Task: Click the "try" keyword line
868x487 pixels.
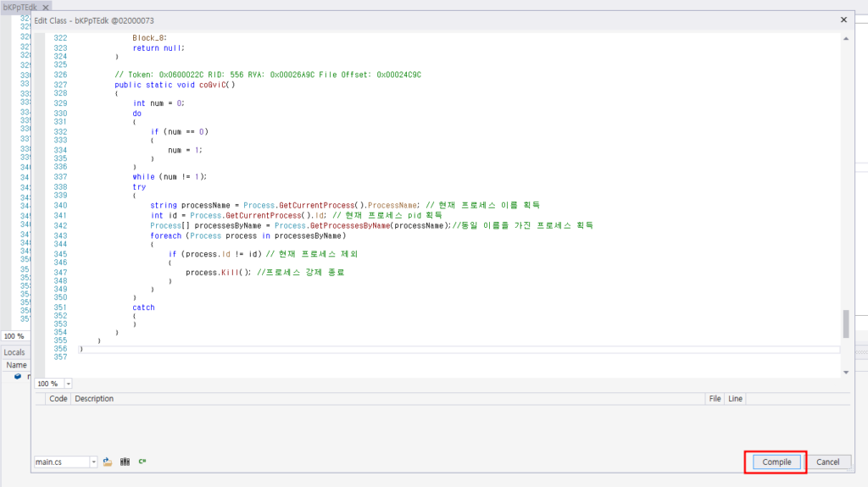Action: tap(139, 187)
